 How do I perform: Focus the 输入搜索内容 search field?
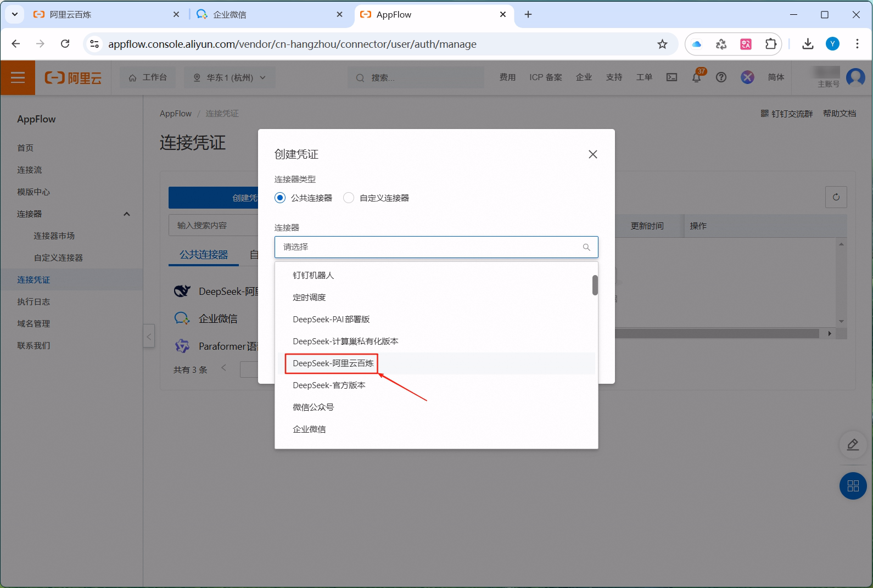214,225
